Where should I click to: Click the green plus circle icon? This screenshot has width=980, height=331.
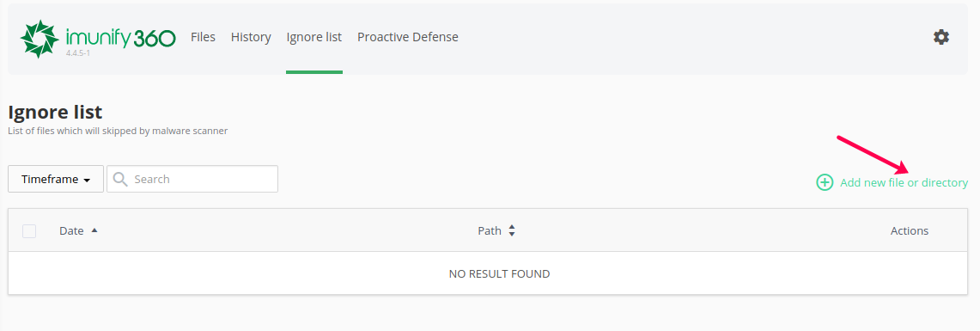coord(825,183)
